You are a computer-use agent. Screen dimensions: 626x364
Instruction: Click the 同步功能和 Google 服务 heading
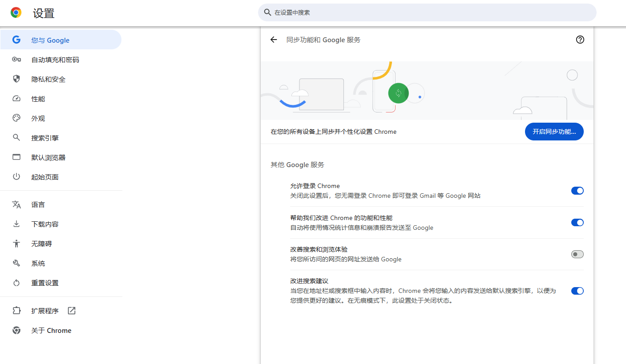tap(323, 40)
